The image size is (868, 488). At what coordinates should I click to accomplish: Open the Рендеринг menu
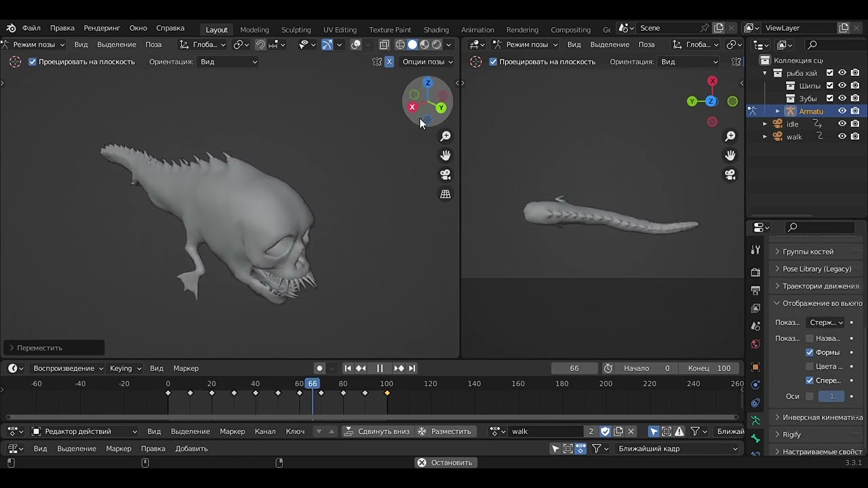coord(102,28)
